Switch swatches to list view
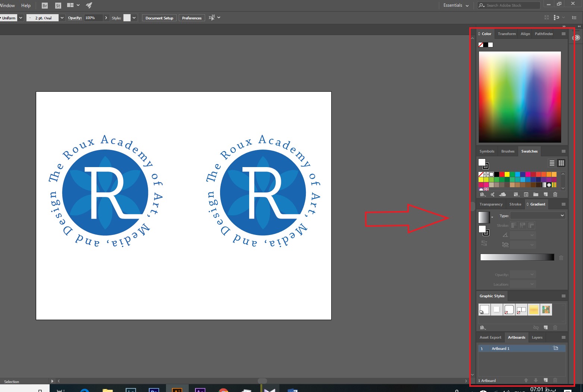The height and width of the screenshot is (392, 583). pyautogui.click(x=552, y=163)
